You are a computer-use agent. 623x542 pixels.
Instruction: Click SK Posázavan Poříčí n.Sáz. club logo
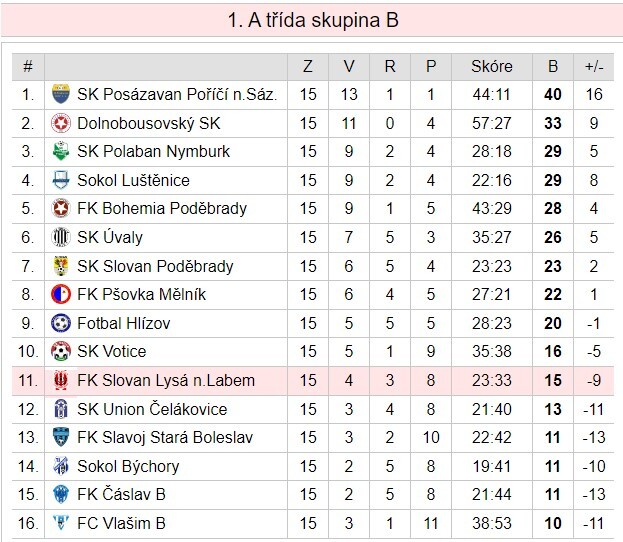click(61, 95)
